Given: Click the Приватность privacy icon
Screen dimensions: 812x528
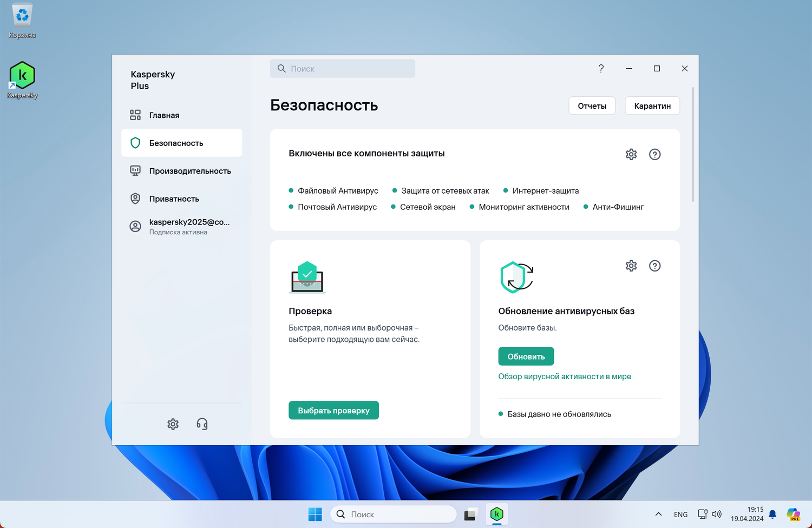Looking at the screenshot, I should click(x=135, y=199).
